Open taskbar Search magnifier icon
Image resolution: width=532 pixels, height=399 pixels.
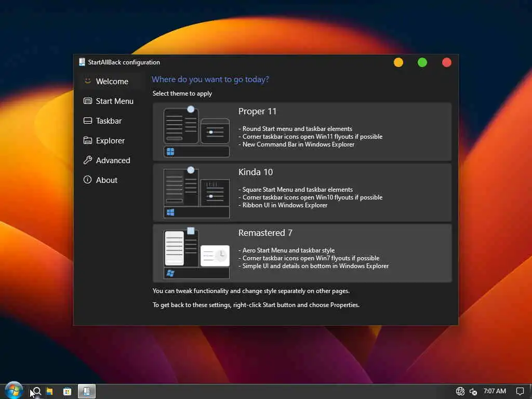coord(37,391)
